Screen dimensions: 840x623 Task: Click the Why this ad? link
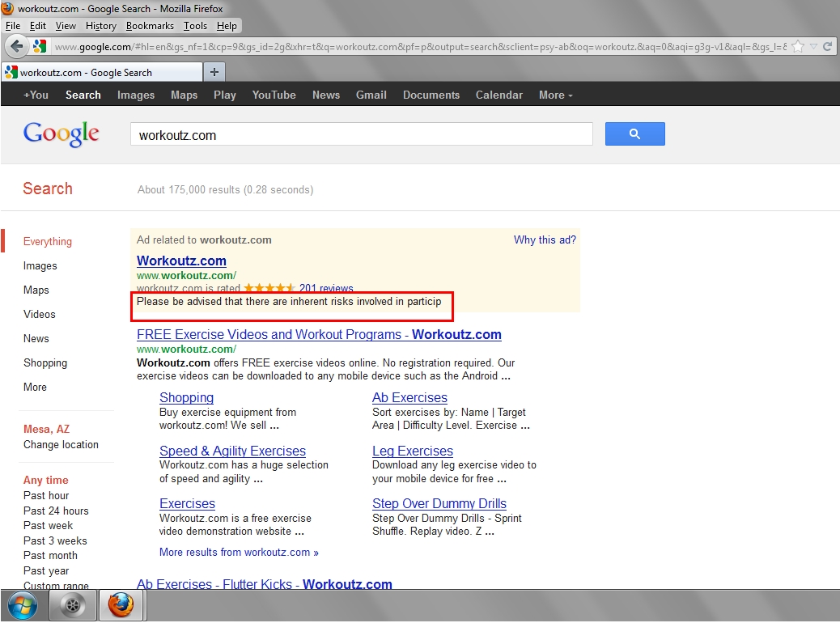coord(545,240)
